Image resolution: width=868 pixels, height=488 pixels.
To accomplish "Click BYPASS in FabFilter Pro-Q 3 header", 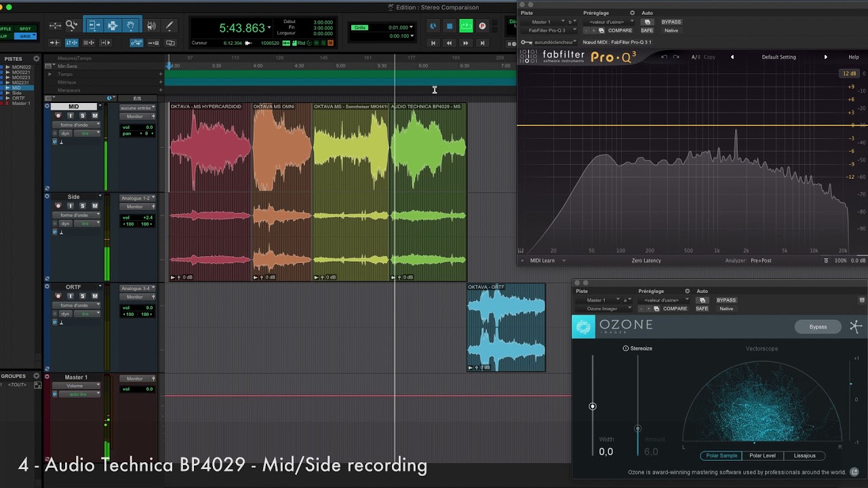I will 671,22.
